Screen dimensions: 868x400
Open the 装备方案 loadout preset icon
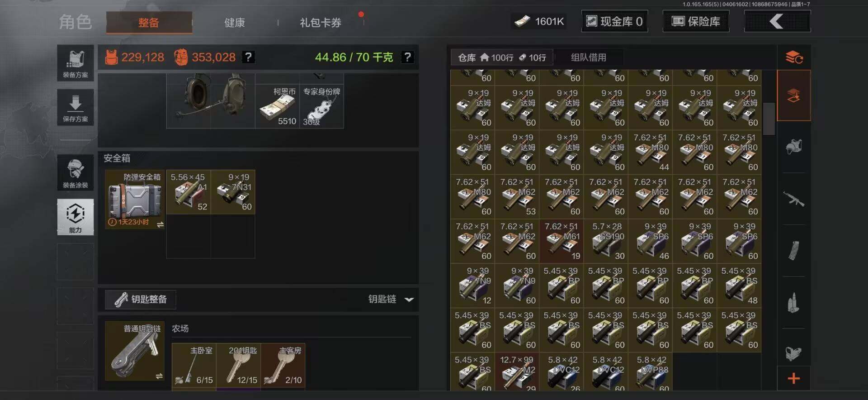click(x=75, y=63)
